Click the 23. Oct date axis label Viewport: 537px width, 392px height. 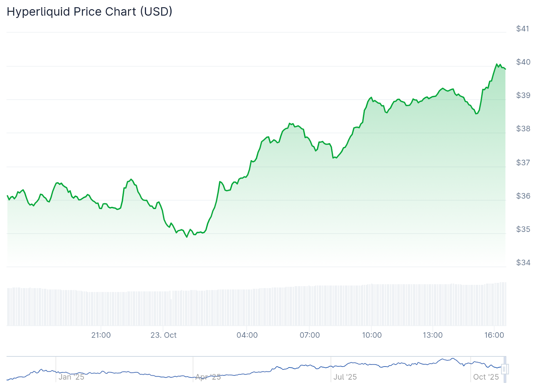point(163,335)
